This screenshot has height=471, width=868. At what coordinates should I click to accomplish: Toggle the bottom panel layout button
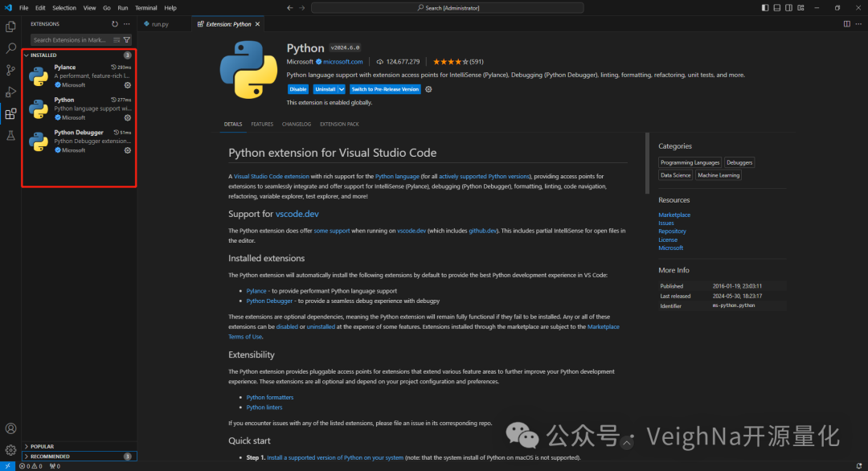787,8
